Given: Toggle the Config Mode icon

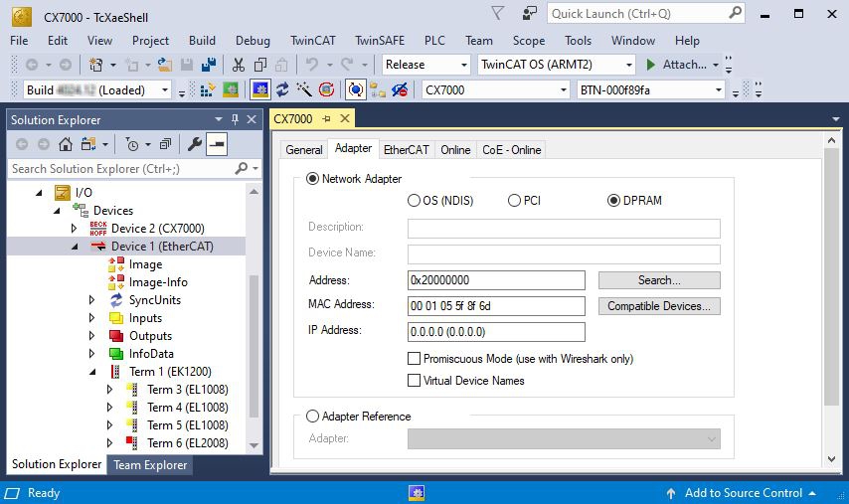Looking at the screenshot, I should pos(260,89).
